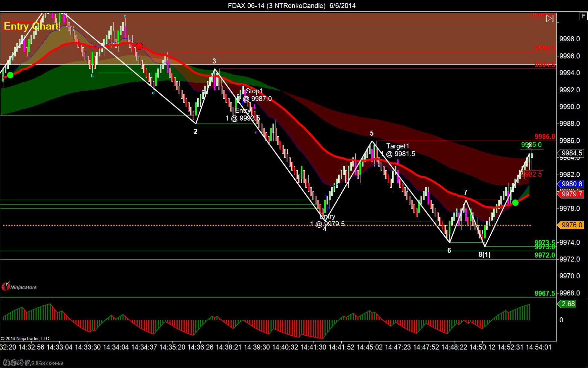This screenshot has height=368, width=588.
Task: Click the 14:34:04 time axis label
Action: (x=116, y=347)
